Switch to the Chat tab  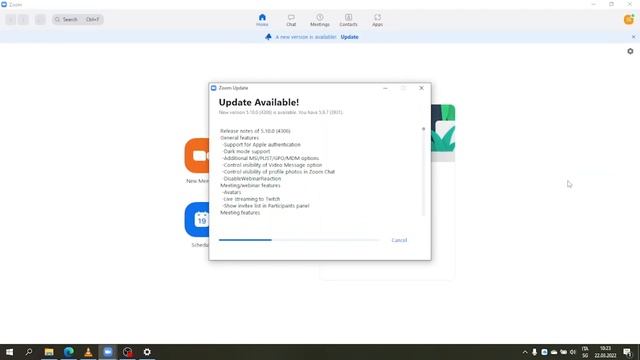click(291, 20)
